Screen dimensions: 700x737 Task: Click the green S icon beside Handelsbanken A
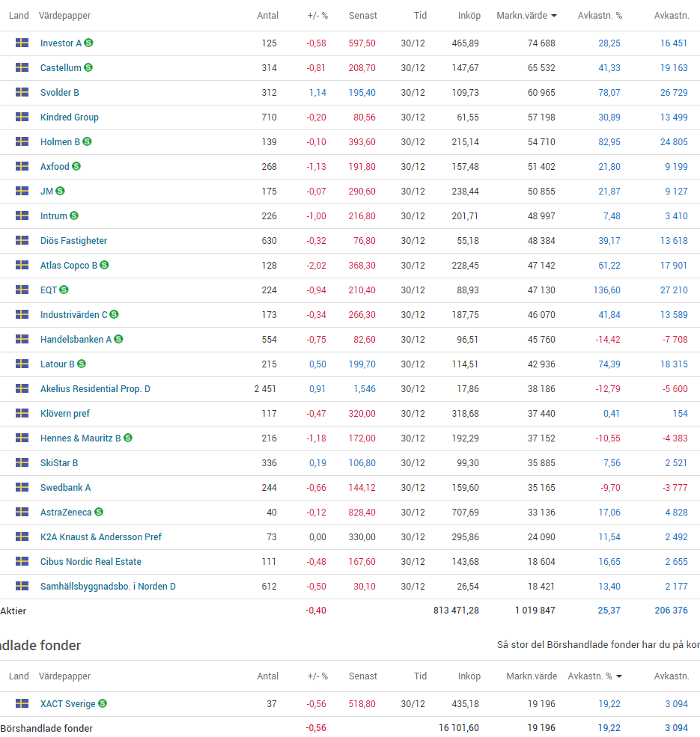[x=118, y=339]
